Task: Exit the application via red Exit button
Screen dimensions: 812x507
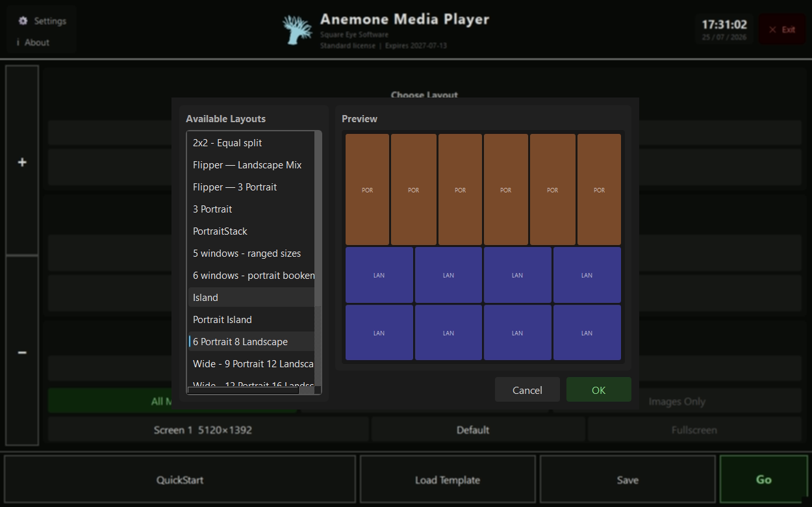Action: [x=782, y=29]
